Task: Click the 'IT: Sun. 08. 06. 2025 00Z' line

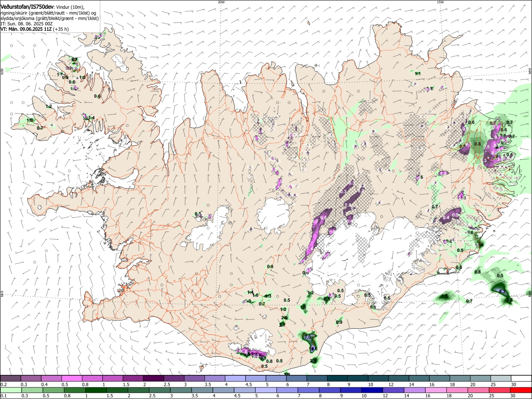Action: [x=26, y=24]
